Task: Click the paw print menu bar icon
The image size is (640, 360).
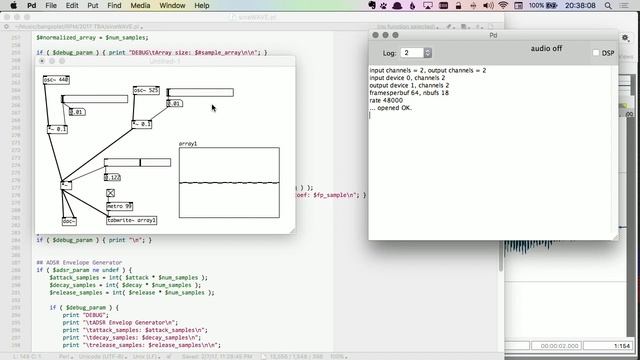Action: (x=384, y=5)
